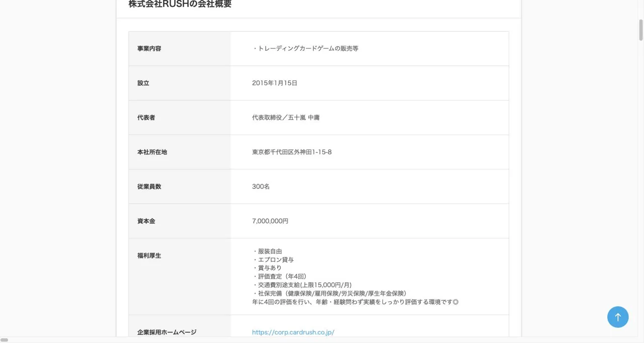
Task: Select the line about 交通費別途支給
Action: point(302,285)
